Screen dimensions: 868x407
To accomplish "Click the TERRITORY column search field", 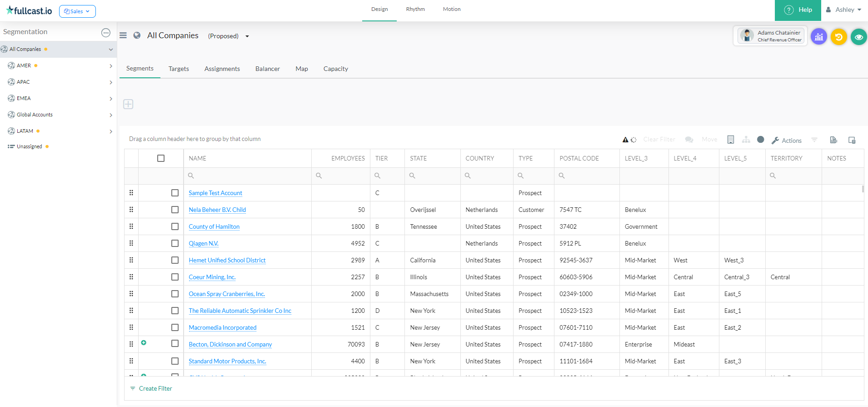I will 793,176.
